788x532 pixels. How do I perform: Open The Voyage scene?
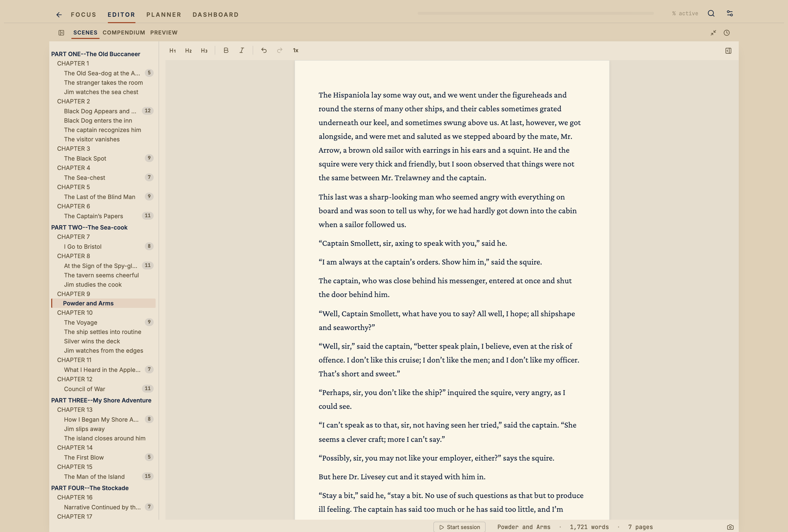click(x=81, y=323)
